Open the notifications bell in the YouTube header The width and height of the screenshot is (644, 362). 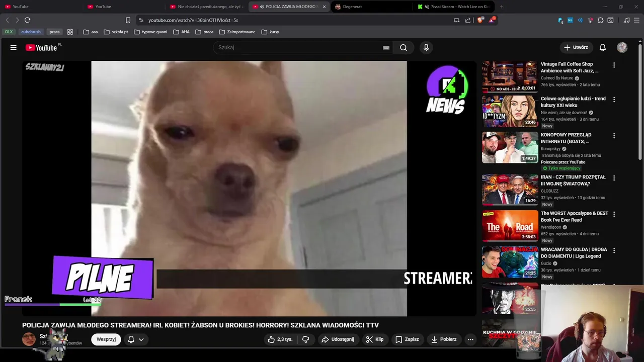coord(603,48)
